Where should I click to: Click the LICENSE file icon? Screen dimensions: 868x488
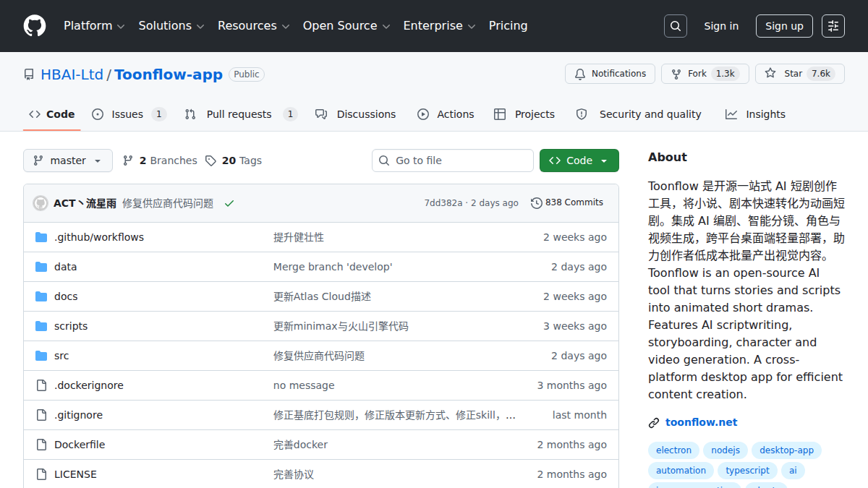click(x=41, y=474)
